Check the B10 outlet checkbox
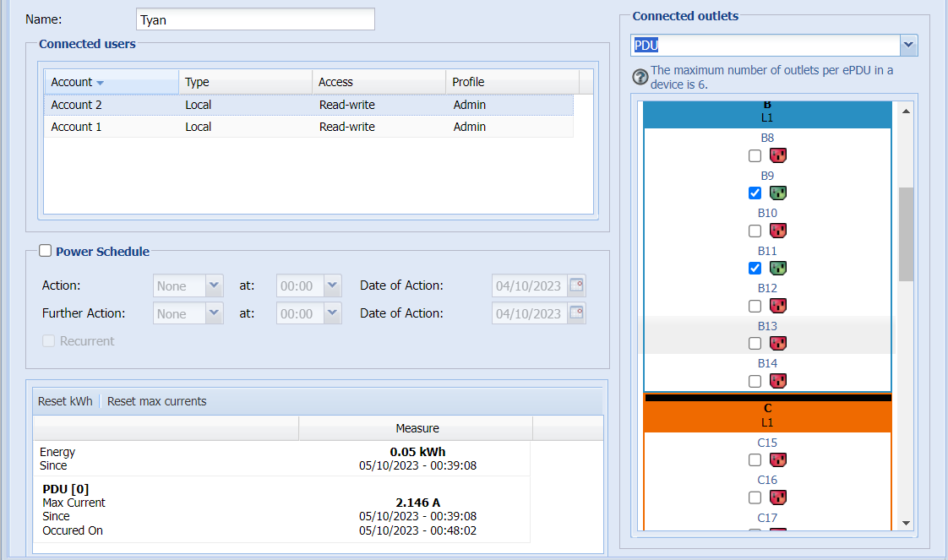 [x=755, y=231]
